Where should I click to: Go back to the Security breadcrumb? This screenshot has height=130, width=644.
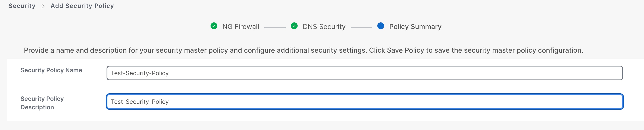[22, 6]
